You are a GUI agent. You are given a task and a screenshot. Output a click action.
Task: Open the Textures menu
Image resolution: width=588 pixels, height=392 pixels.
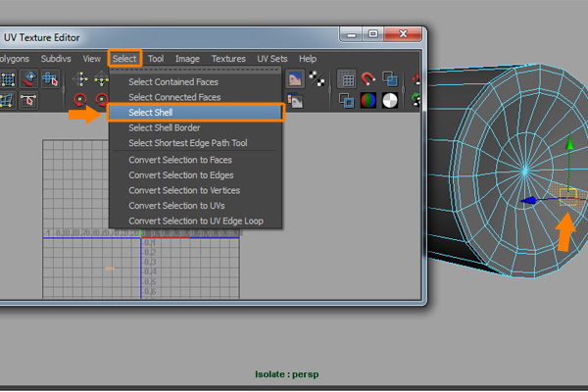click(228, 59)
